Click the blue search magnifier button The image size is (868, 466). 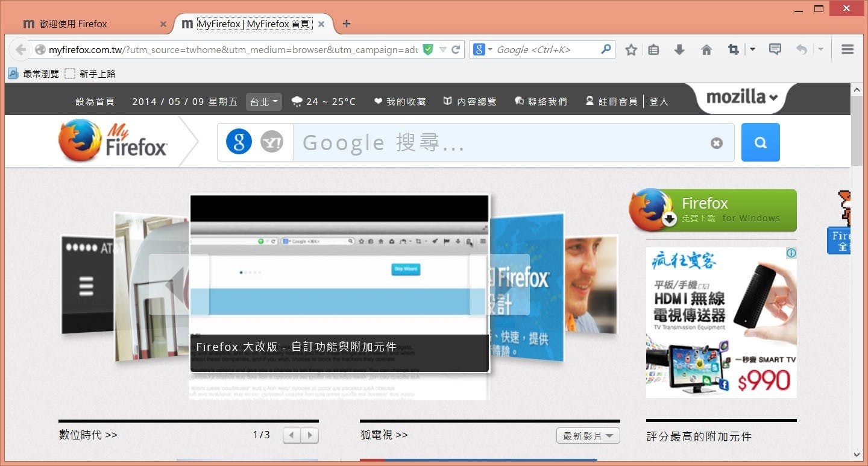pyautogui.click(x=760, y=142)
